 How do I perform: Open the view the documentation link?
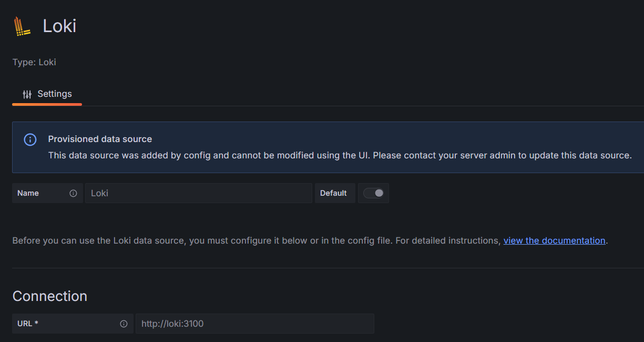[554, 240]
